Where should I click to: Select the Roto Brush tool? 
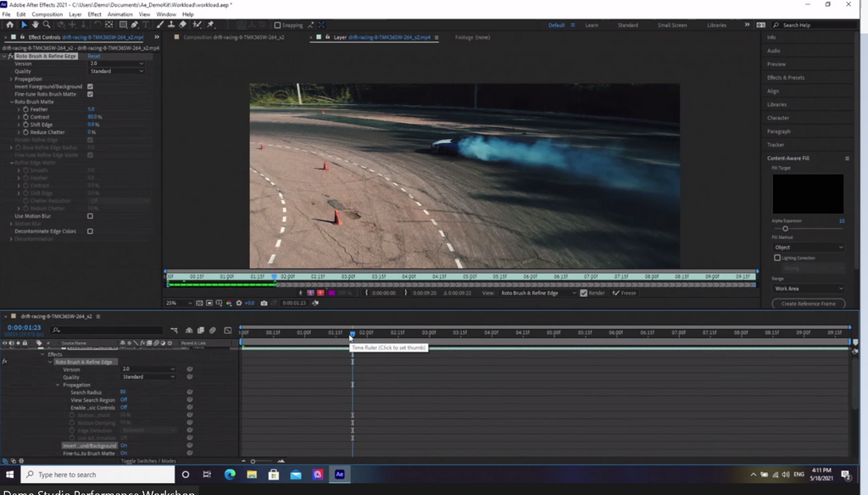[197, 25]
